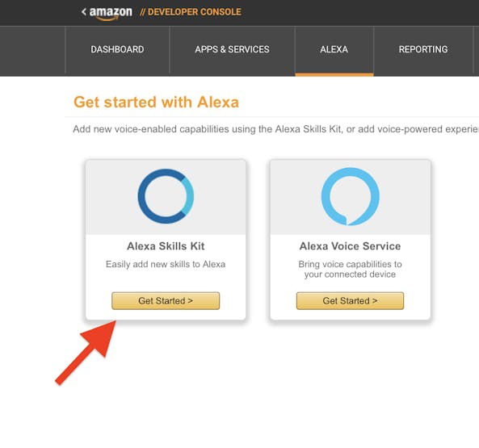This screenshot has height=448, width=479.
Task: Click Get Started under Alexa Skills Kit
Action: (x=166, y=301)
